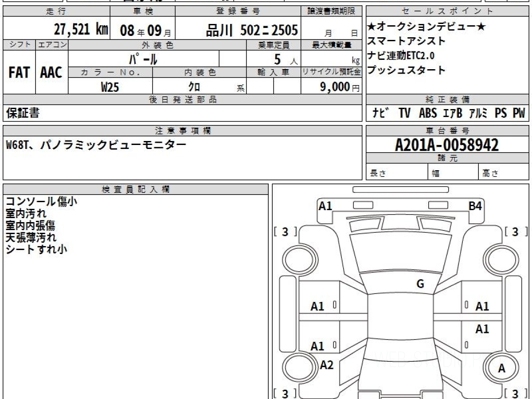532x399 pixels.
Task: Click the mileage value 27,521 km
Action: [x=81, y=30]
